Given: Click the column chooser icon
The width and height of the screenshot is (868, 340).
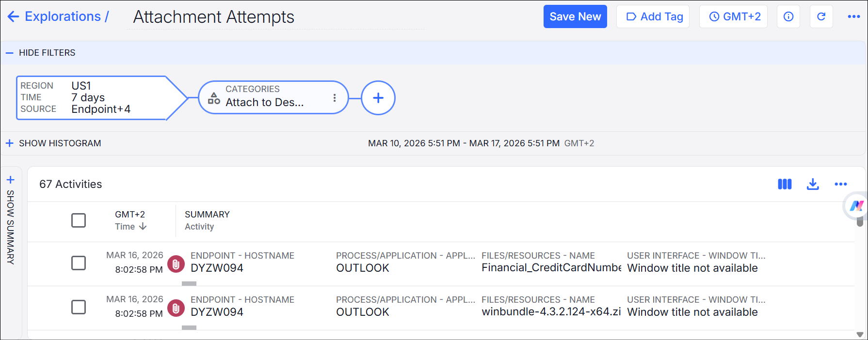Looking at the screenshot, I should tap(785, 184).
